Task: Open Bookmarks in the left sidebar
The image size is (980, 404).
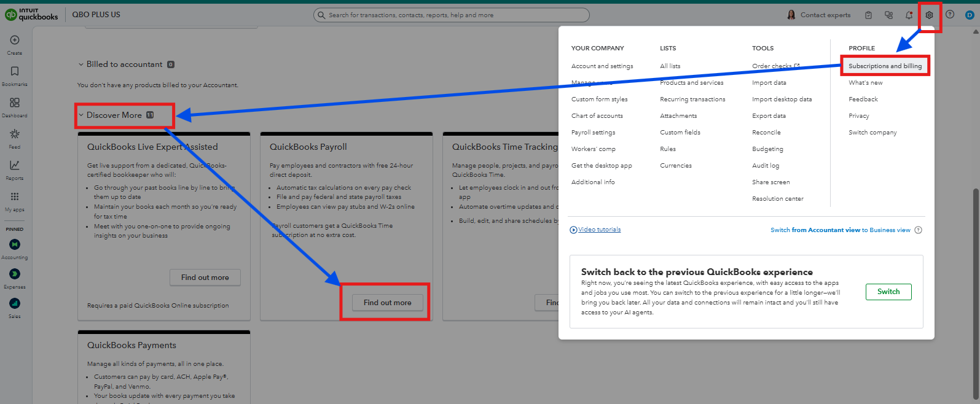Action: click(15, 71)
